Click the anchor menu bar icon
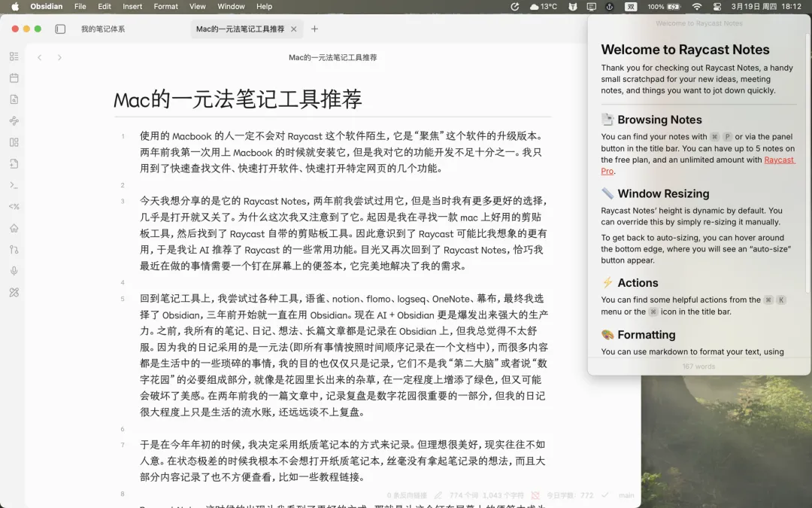The width and height of the screenshot is (812, 508). [x=610, y=7]
